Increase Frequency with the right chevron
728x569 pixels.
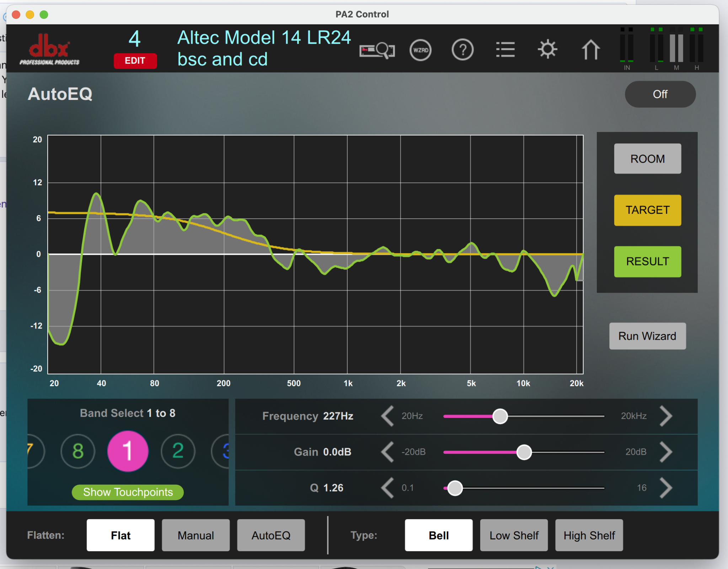click(x=666, y=416)
